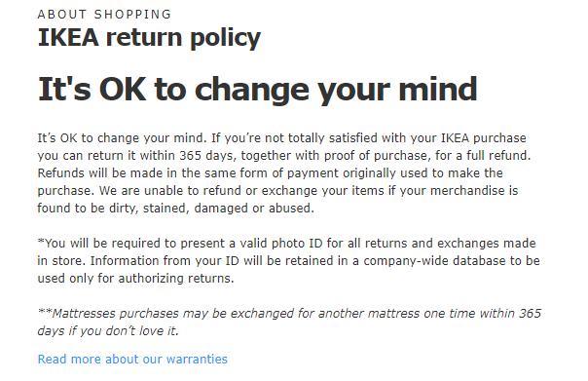Click the word warranties in the blue link
This screenshot has width=588, height=381.
[197, 360]
